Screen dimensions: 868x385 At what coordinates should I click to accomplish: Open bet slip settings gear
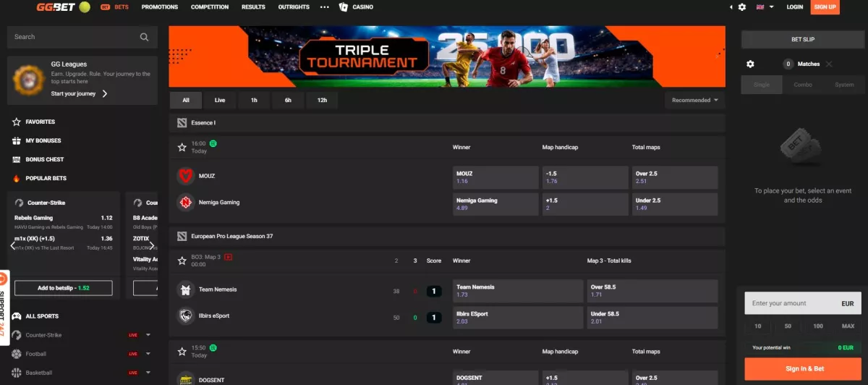coord(750,64)
